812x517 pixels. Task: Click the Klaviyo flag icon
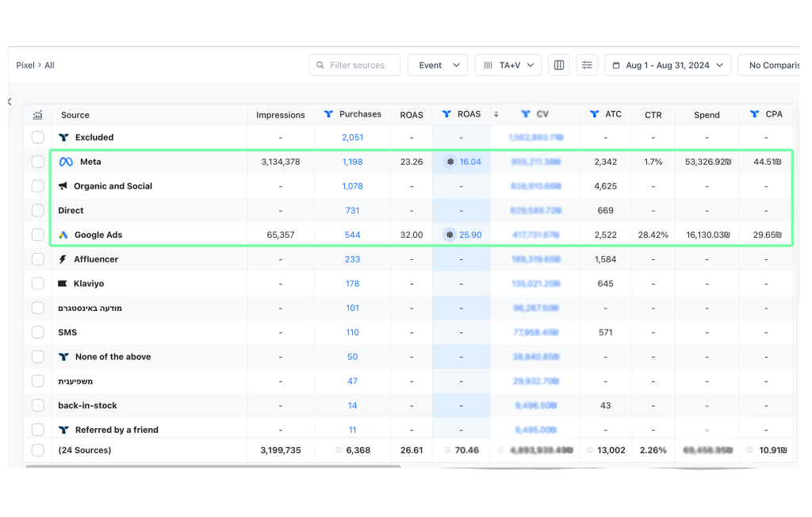[x=63, y=283]
